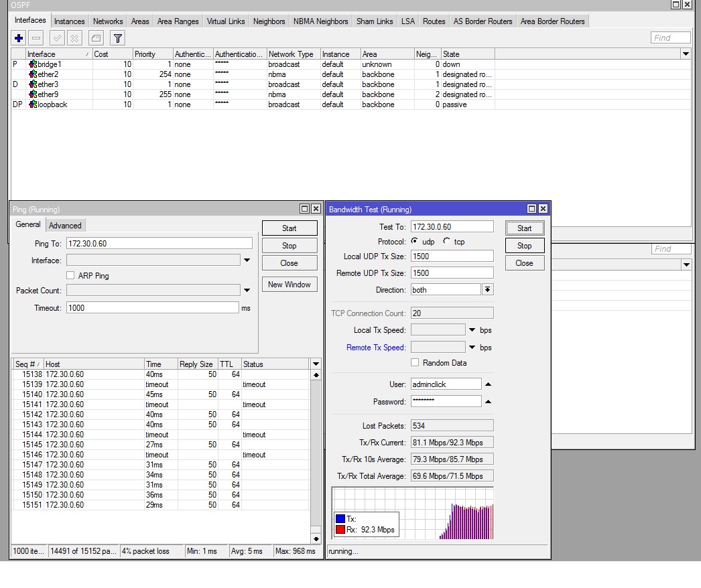Open the Direction dropdown in Bandwidth Test
Image resolution: width=701 pixels, height=588 pixels.
(487, 290)
